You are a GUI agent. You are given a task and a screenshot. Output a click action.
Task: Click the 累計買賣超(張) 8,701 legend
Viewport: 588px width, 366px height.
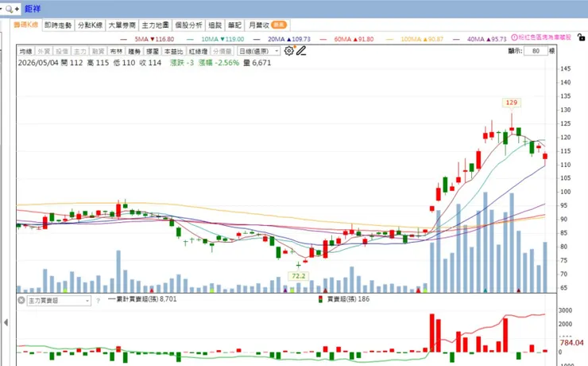click(142, 299)
